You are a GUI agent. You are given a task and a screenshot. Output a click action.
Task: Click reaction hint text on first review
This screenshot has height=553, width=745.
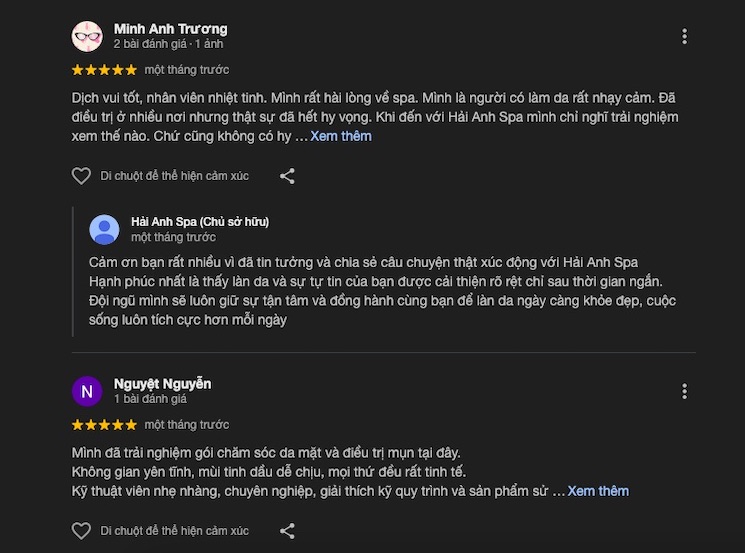coord(175,176)
